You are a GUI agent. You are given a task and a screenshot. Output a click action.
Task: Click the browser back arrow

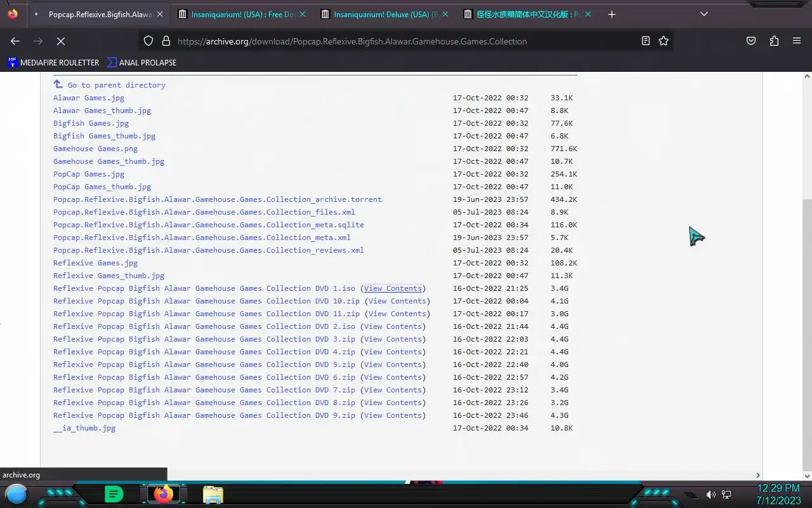pyautogui.click(x=15, y=41)
